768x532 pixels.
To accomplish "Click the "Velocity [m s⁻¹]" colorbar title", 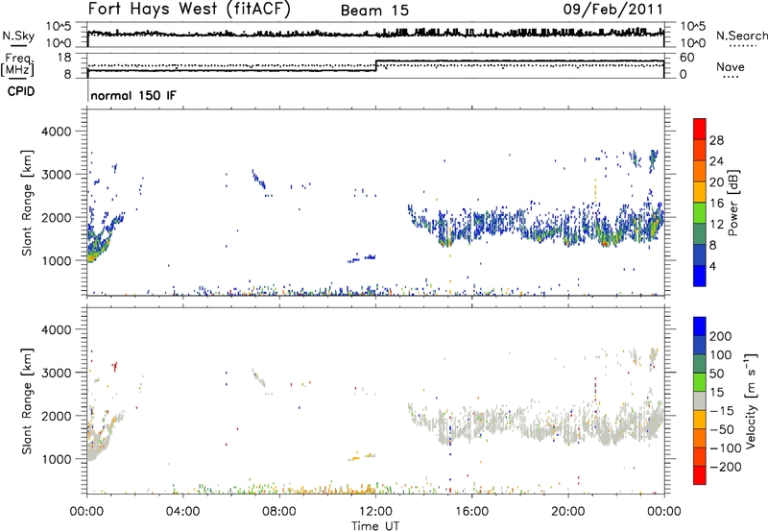I will tap(751, 400).
